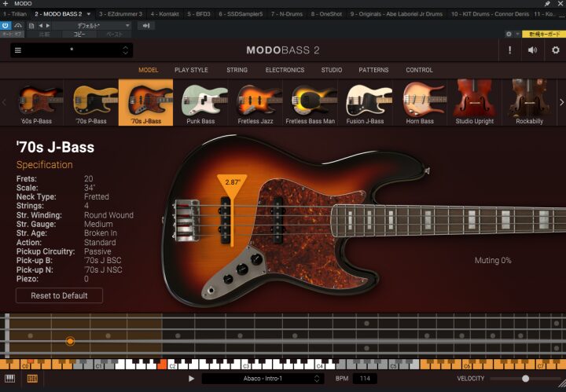Viewport: 566px width, 392px height.
Task: Click the preset file document icon
Action: click(31, 26)
